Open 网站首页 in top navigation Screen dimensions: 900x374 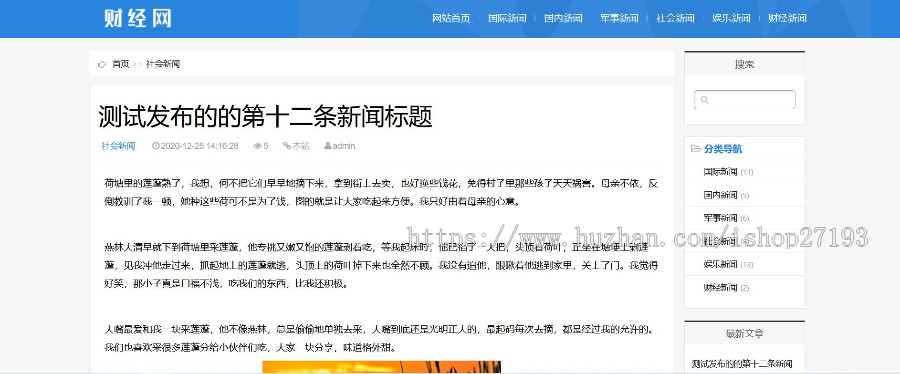click(x=451, y=18)
